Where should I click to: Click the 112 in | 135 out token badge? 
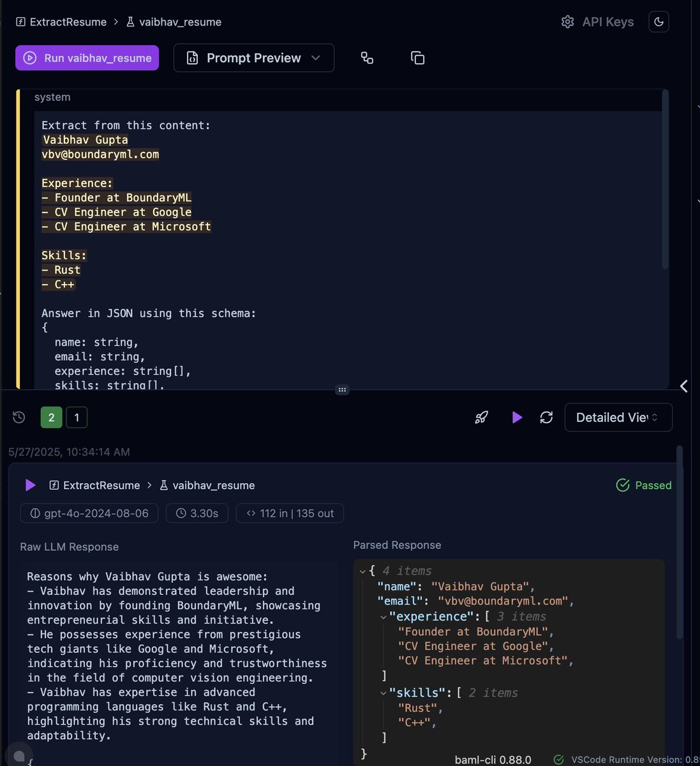[290, 513]
